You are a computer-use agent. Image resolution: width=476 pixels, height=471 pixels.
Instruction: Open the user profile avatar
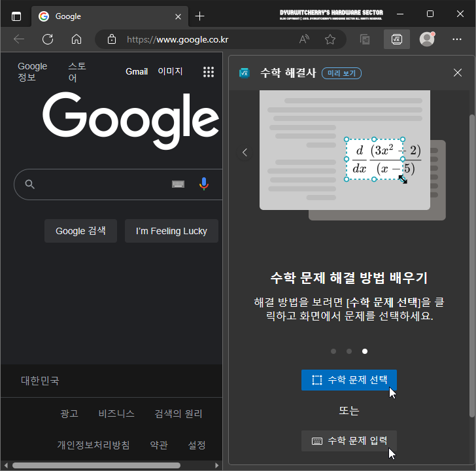[427, 39]
